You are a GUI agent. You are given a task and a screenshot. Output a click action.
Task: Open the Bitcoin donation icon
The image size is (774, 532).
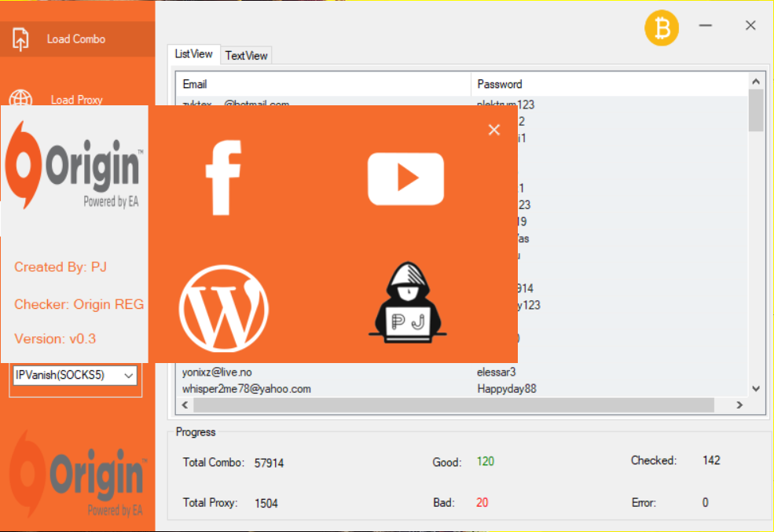coord(662,28)
